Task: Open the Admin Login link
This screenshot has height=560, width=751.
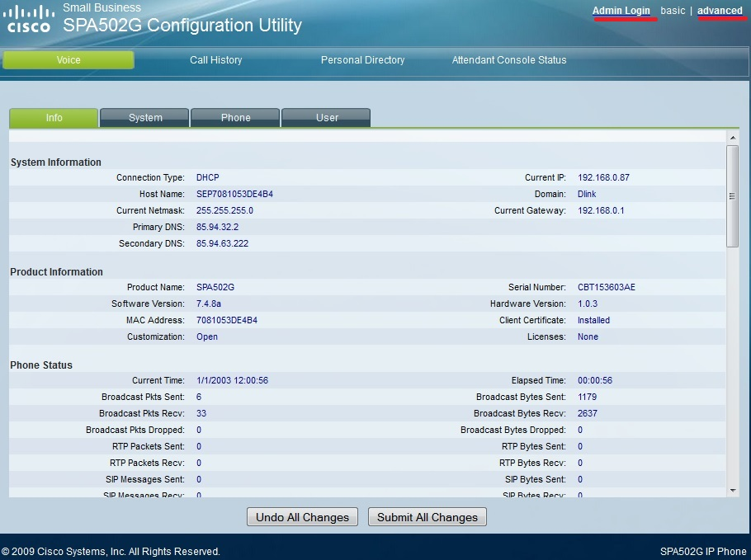Action: tap(621, 11)
